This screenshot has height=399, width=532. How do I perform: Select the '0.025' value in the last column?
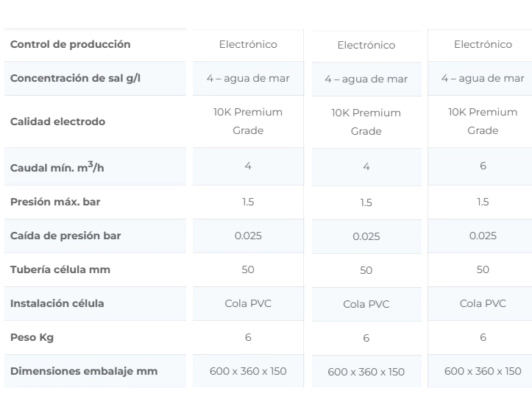483,236
